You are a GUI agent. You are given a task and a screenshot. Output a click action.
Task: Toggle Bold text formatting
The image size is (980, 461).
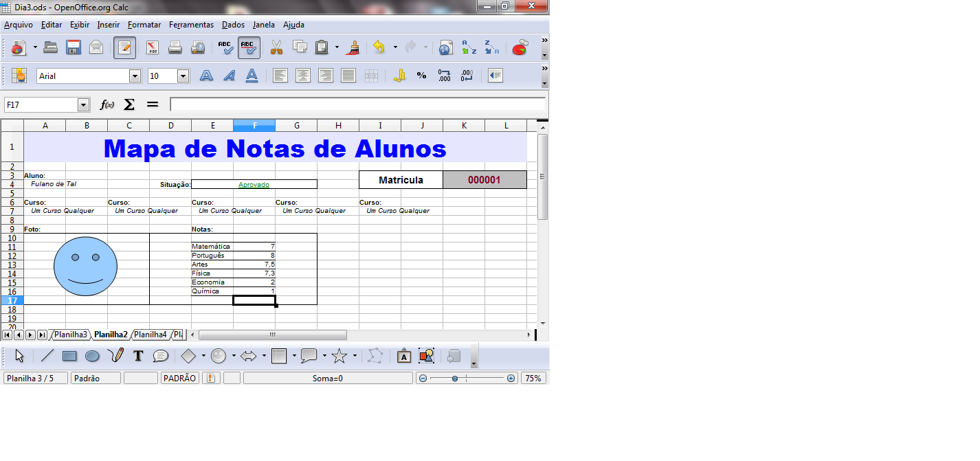tap(206, 76)
